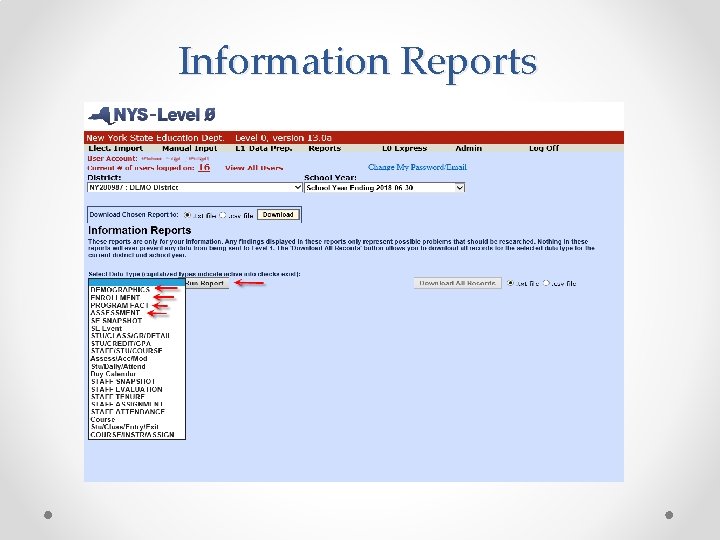Choose ASSESSMENT in the data type list

pos(115,313)
